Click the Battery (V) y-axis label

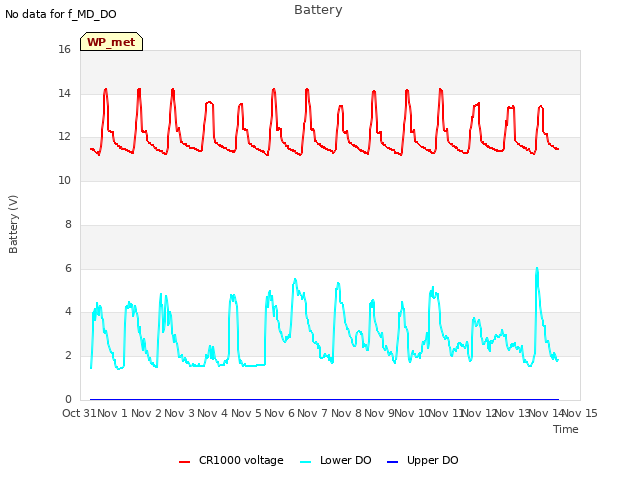point(13,224)
